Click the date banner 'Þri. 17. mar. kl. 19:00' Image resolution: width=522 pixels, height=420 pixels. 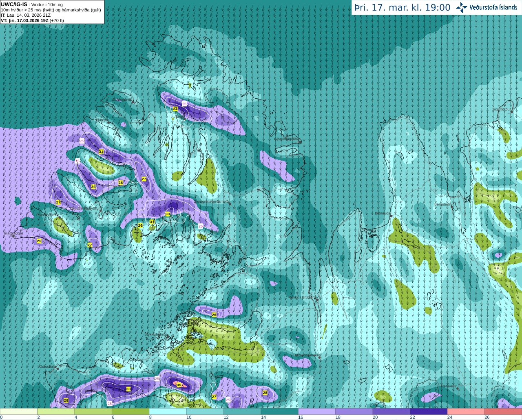click(402, 7)
